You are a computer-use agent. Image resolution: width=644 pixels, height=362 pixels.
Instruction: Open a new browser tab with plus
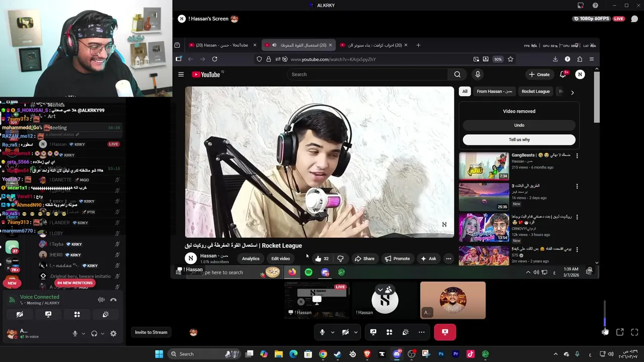click(x=418, y=45)
